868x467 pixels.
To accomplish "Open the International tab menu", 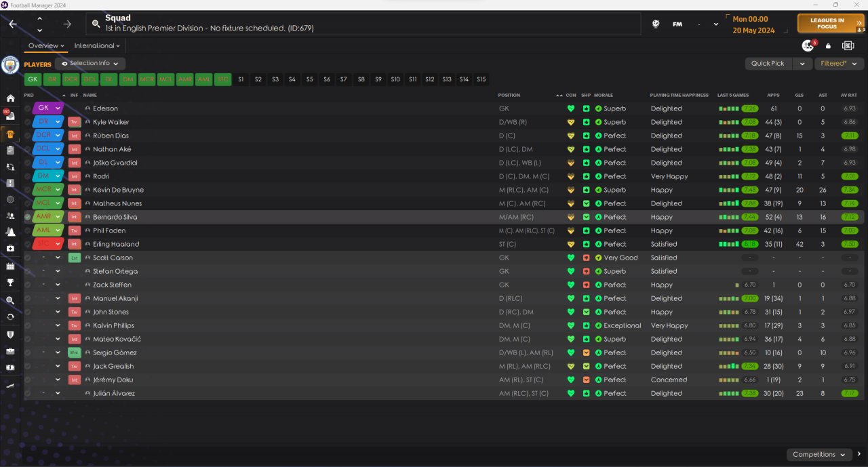I will 96,45.
